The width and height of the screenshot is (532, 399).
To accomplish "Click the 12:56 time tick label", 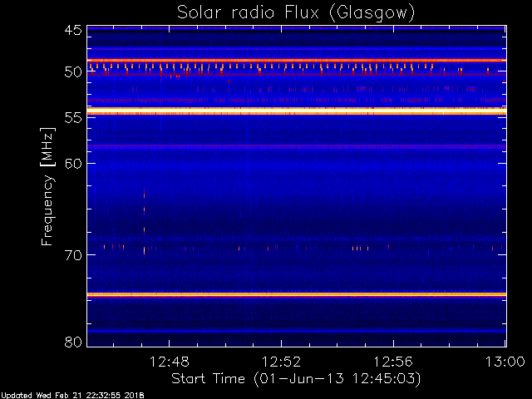I will 393,362.
